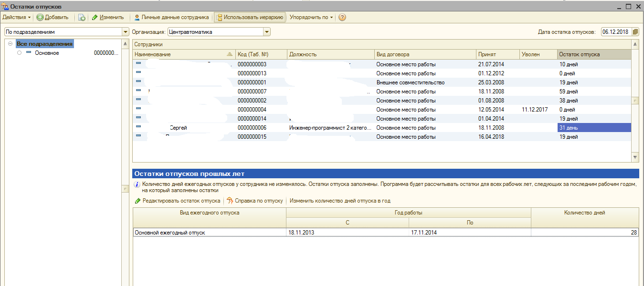This screenshot has width=644, height=286.
Task: Collapse the Все подразделения tree node
Action: 11,44
